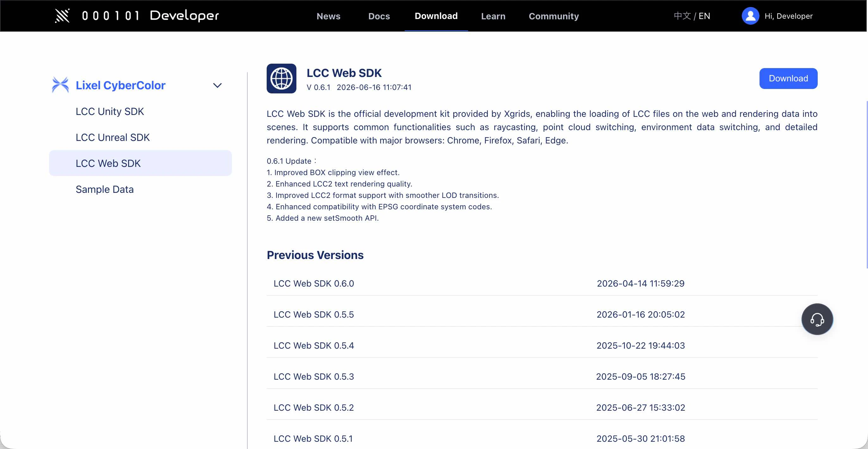Select LCC Unity SDK in sidebar
Screen dimensions: 868x449
coord(109,111)
